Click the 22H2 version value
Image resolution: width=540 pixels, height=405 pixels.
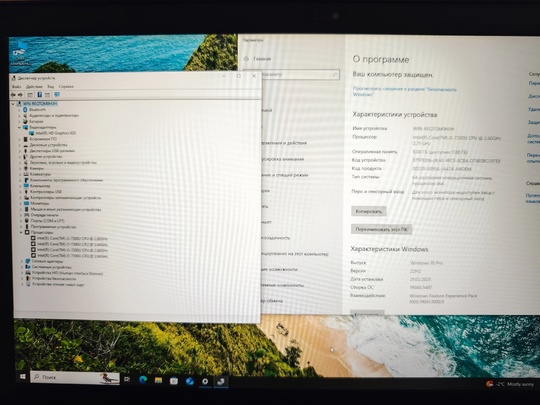tap(415, 271)
